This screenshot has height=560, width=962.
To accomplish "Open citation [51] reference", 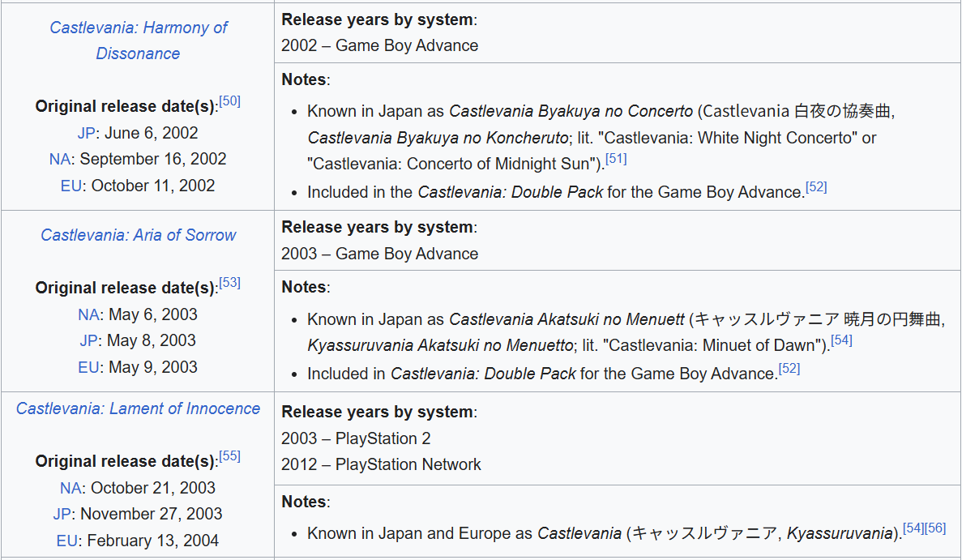I will 616,159.
